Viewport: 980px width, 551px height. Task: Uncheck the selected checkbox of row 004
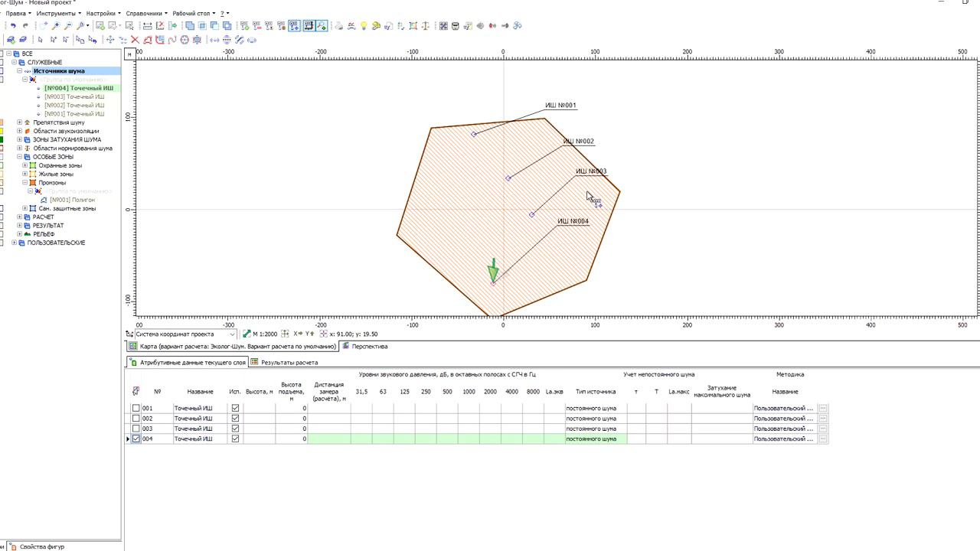(x=136, y=439)
